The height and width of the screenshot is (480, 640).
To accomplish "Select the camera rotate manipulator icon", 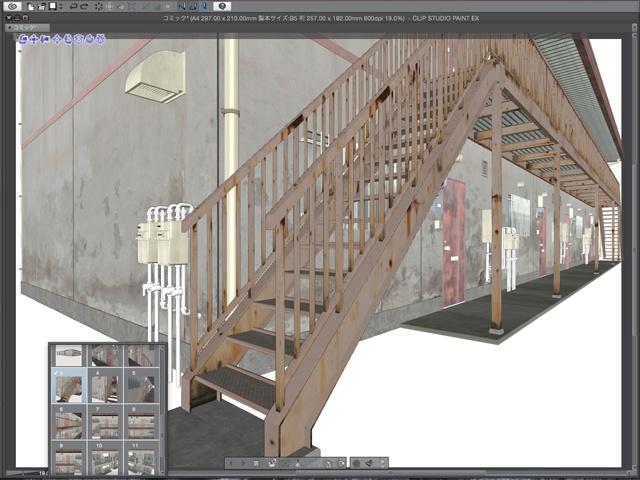I will pos(23,39).
